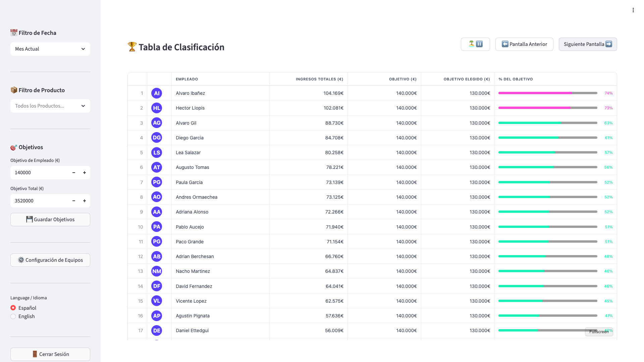Click the AI avatar for Alvaro Ibañez
The image size is (644, 362).
(157, 93)
